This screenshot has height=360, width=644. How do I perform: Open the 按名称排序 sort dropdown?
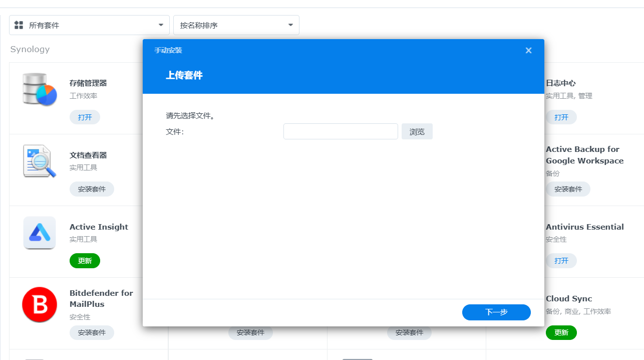pyautogui.click(x=236, y=25)
